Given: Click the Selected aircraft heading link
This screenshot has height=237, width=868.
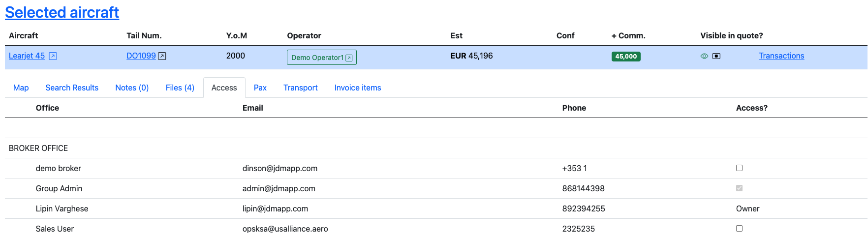Looking at the screenshot, I should point(62,12).
